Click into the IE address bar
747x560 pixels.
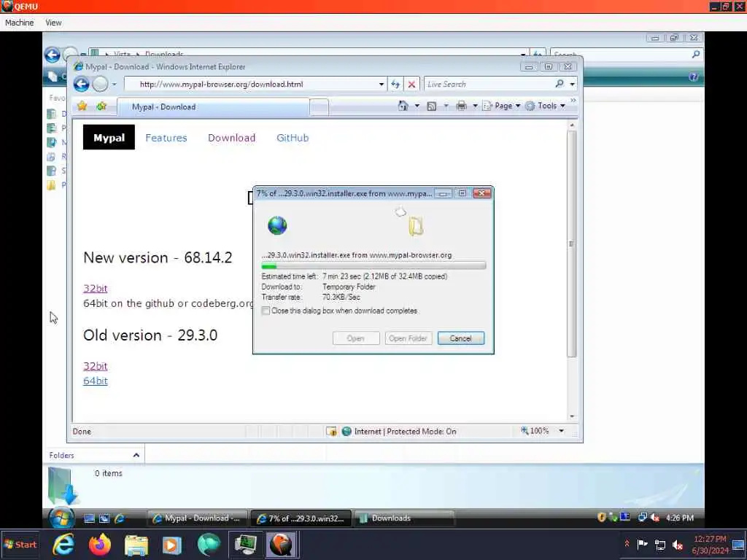click(255, 85)
